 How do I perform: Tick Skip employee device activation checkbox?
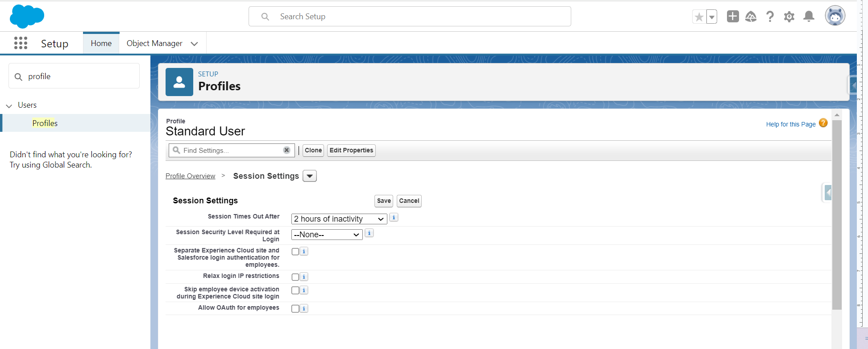[295, 290]
